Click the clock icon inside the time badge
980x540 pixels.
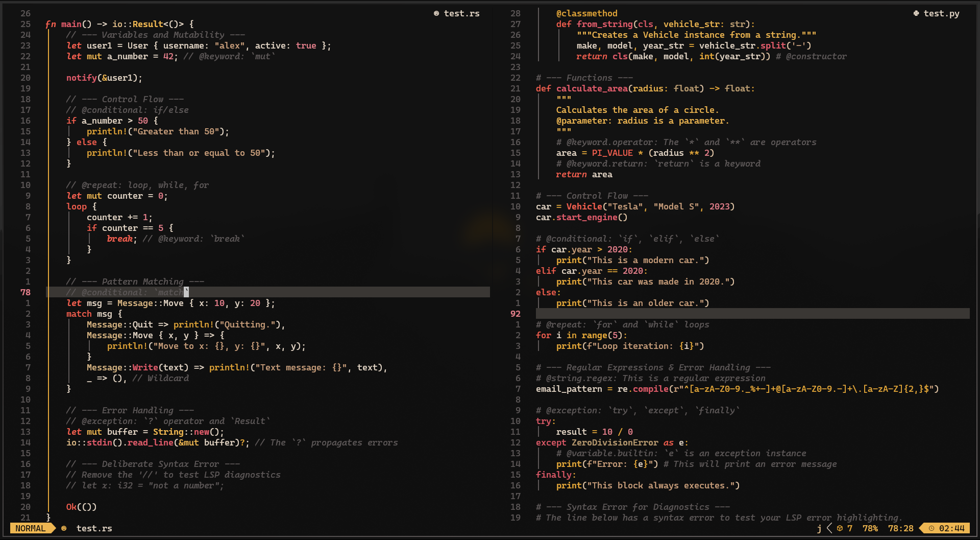pyautogui.click(x=932, y=528)
